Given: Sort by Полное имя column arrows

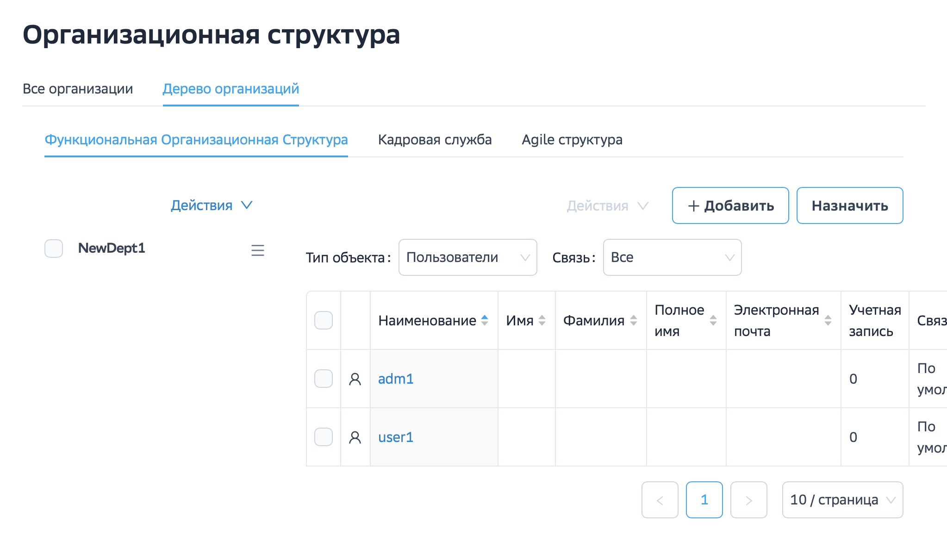Looking at the screenshot, I should 713,320.
